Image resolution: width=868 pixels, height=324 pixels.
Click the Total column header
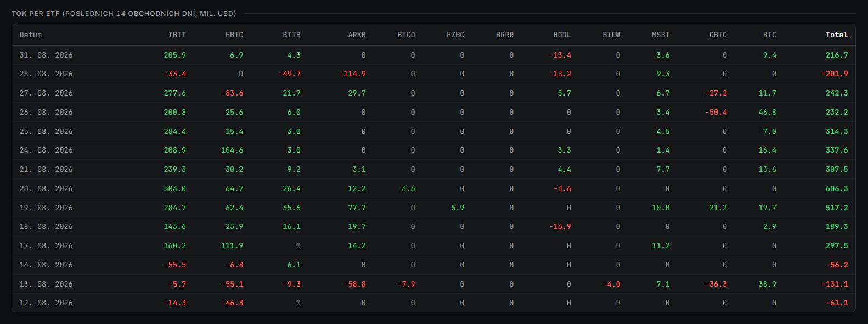tap(837, 35)
